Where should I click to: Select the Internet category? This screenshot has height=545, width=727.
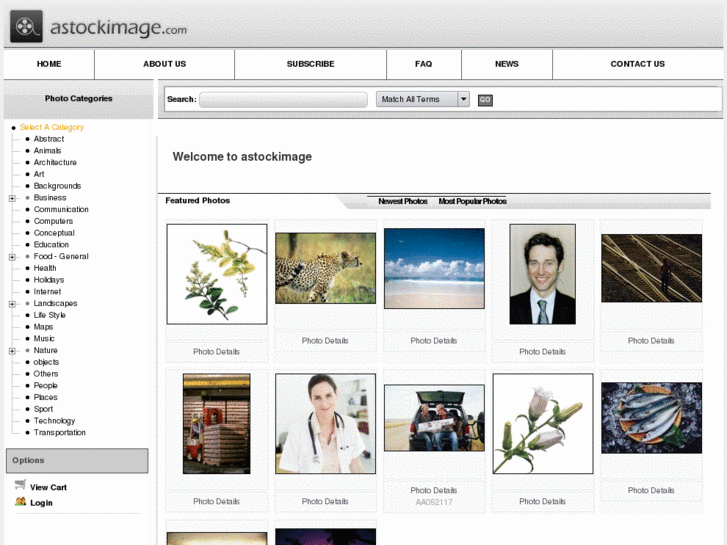coord(47,292)
